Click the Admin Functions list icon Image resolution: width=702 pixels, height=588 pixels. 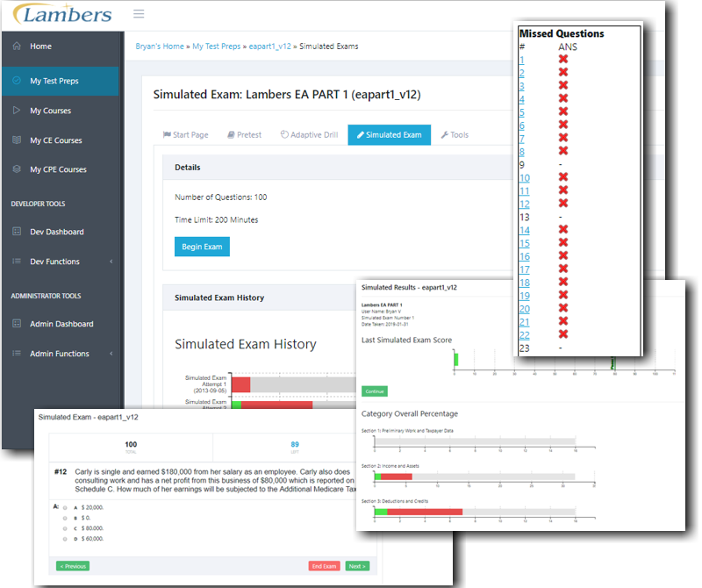pos(17,354)
